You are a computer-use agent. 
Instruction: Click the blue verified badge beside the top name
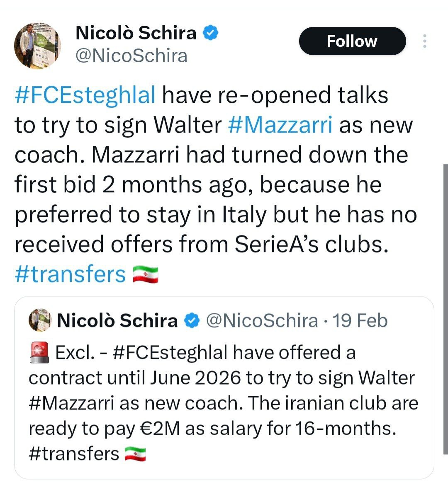[211, 33]
